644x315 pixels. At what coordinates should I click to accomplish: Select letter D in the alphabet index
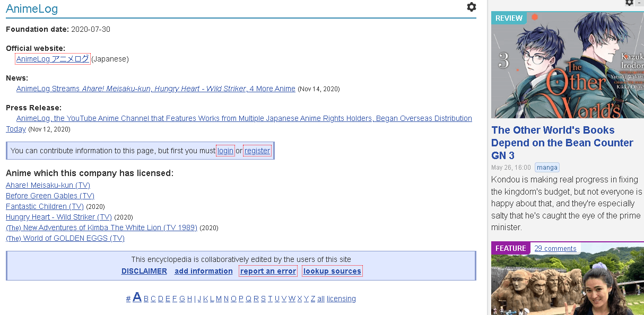click(161, 299)
